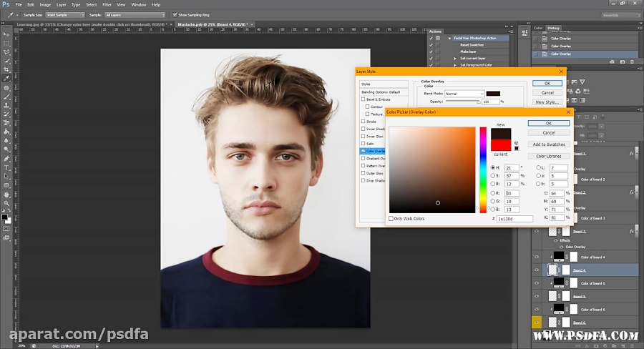Switch to the History panel tab
The height and width of the screenshot is (349, 644).
pyautogui.click(x=553, y=28)
